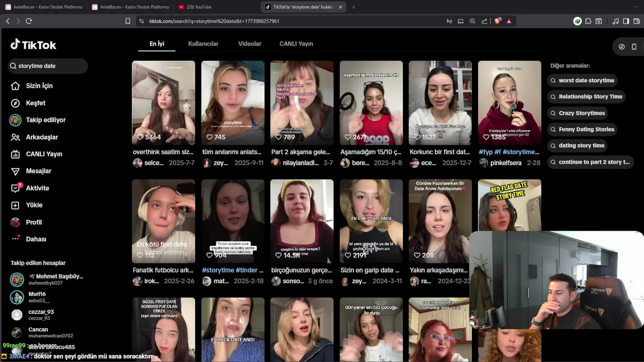Switch to the Kullanıcılar tab
Viewport: 644px width, 362px height.
(203, 44)
